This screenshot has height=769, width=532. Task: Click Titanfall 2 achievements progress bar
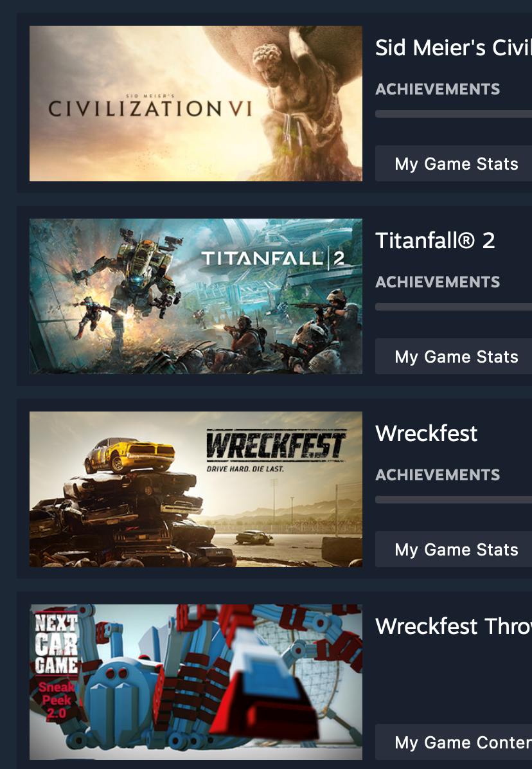pos(454,307)
